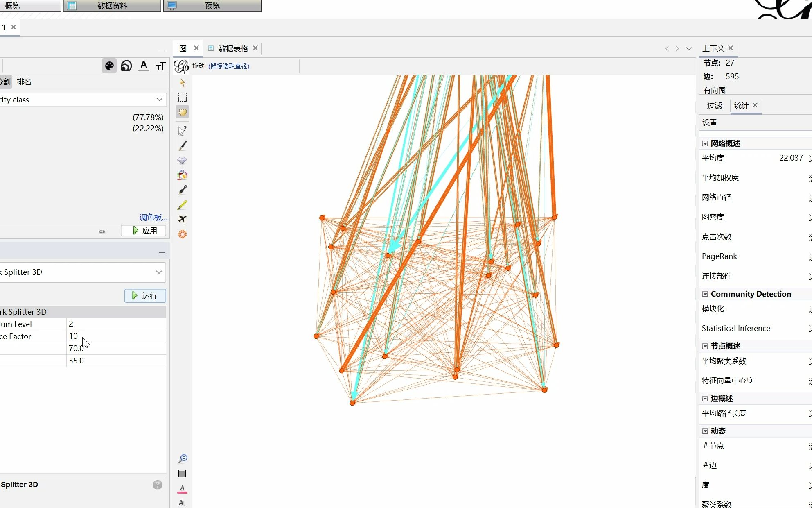The height and width of the screenshot is (508, 812).
Task: Close the 图 graph tab
Action: 196,48
